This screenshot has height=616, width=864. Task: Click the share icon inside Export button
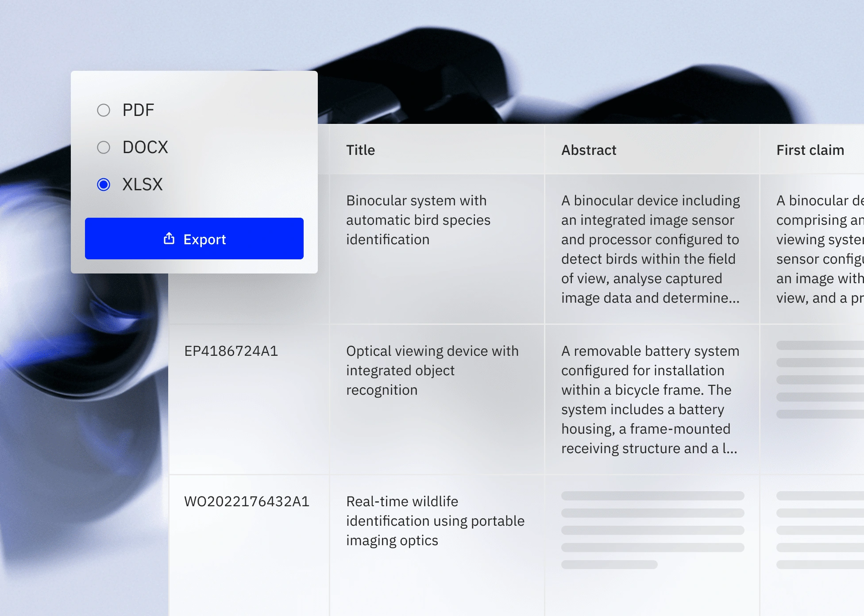(x=169, y=239)
